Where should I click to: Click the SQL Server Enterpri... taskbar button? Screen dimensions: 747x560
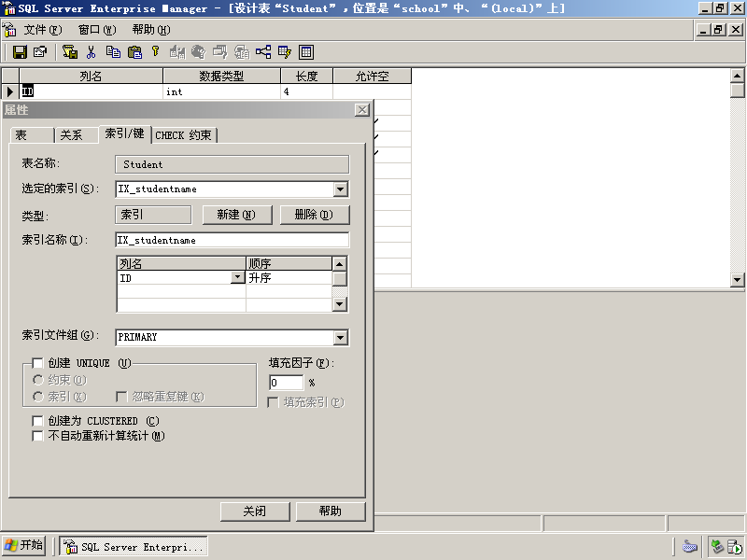(x=134, y=546)
